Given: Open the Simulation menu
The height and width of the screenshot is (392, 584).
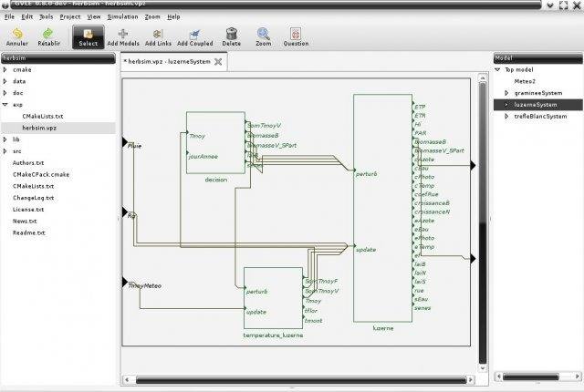Looking at the screenshot, I should (120, 16).
